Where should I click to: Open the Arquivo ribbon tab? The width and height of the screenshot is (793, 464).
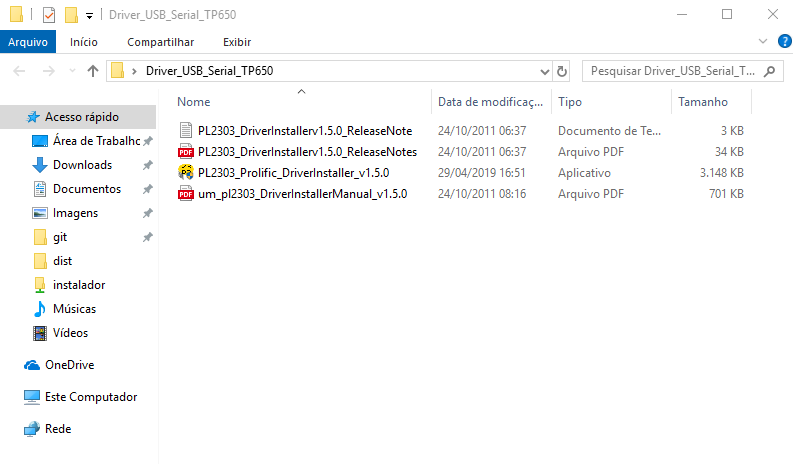click(28, 42)
